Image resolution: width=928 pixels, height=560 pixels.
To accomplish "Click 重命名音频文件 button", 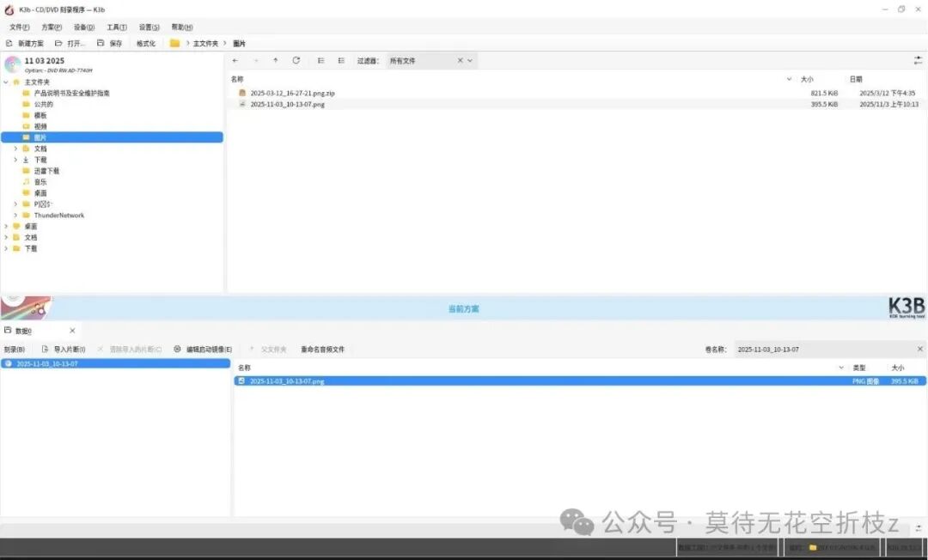I will tap(322, 350).
